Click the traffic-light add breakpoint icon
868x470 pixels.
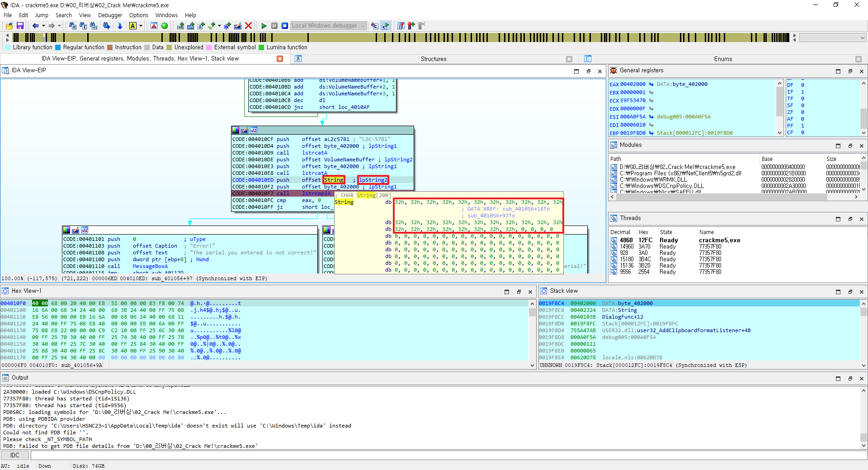coord(411,26)
